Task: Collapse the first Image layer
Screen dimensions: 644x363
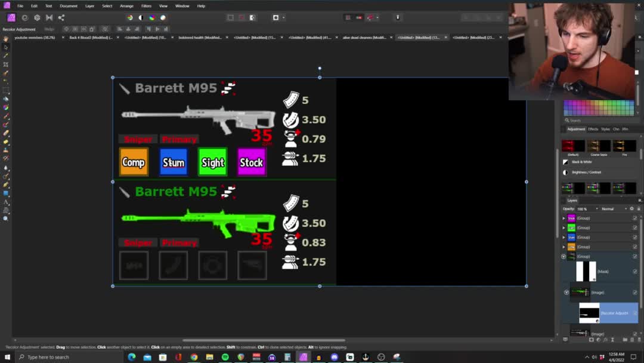Action: pos(566,293)
